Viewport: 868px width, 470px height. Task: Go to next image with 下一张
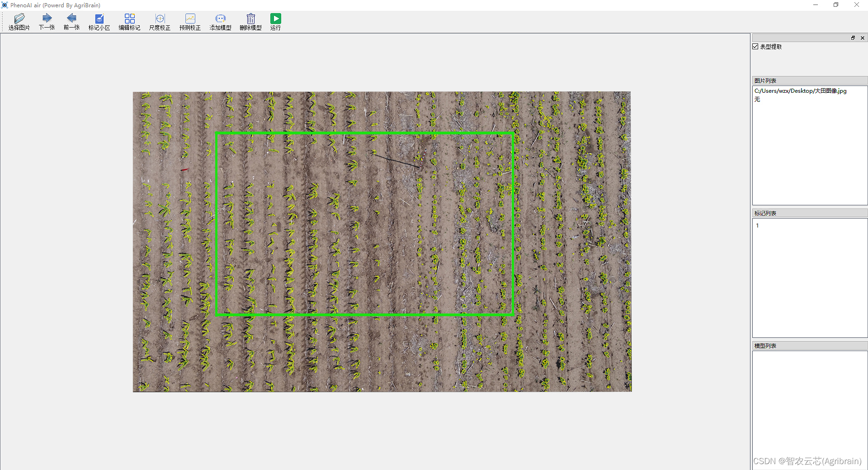(x=47, y=22)
